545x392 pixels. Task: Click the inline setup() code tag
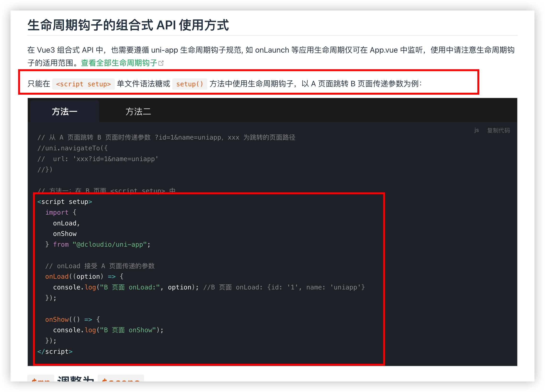(189, 84)
